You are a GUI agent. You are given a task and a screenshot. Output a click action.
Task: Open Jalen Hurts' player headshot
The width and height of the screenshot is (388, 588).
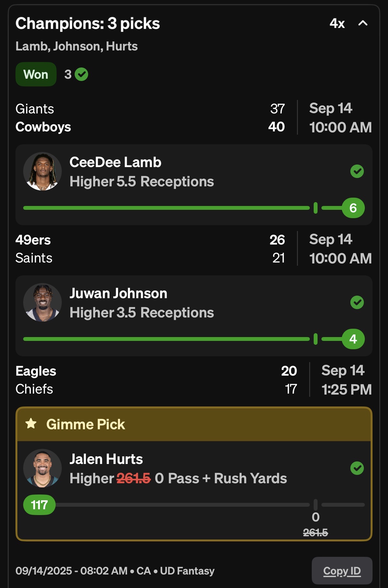42,468
